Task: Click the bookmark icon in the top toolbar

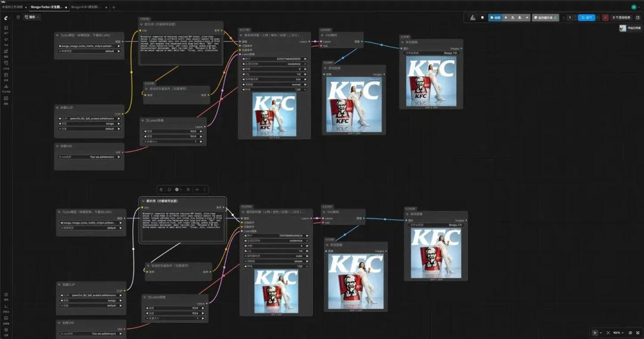Action: coord(482,18)
